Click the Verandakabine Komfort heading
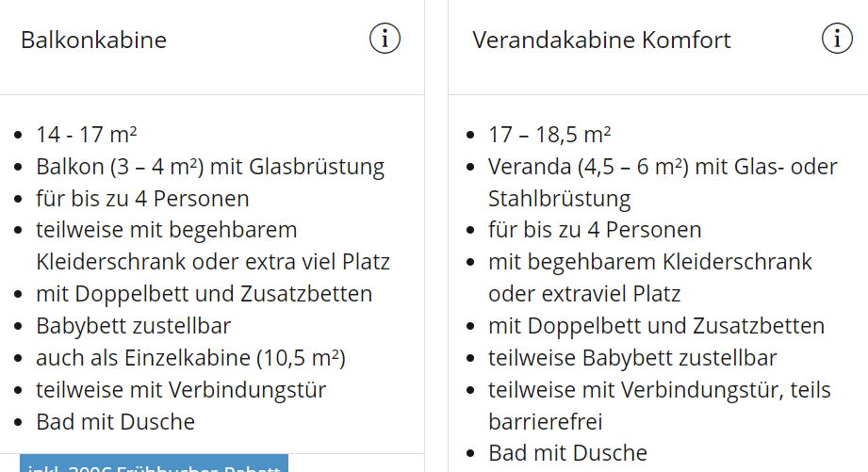 pos(601,41)
